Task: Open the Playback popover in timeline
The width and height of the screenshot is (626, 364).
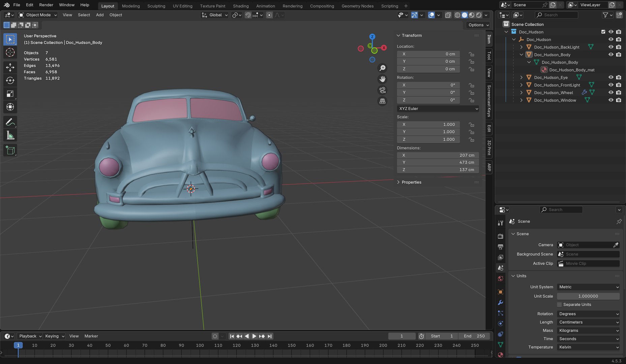Action: (x=30, y=336)
